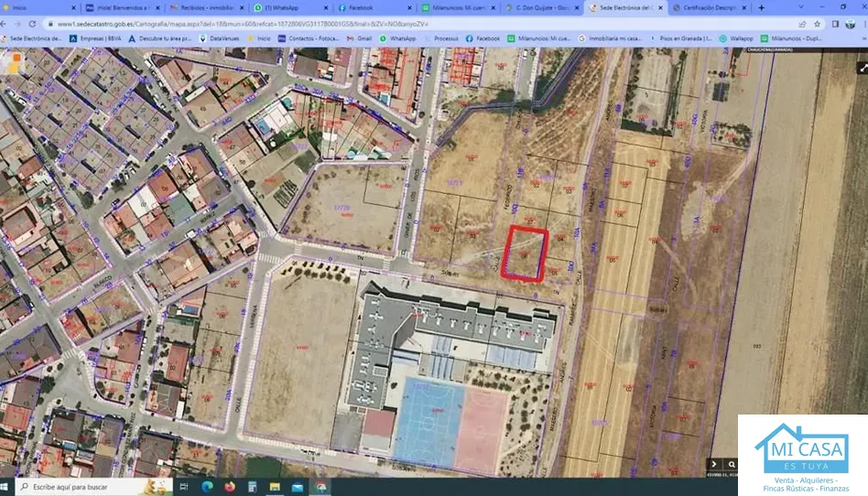Close the Sede Electrónica del Catastro tab
868x496 pixels.
[x=660, y=7]
